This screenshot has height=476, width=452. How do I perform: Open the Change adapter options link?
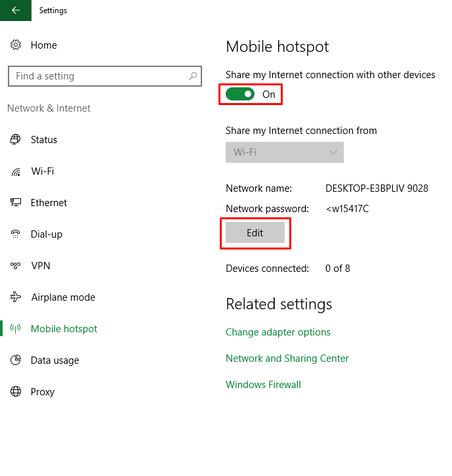[x=278, y=332]
